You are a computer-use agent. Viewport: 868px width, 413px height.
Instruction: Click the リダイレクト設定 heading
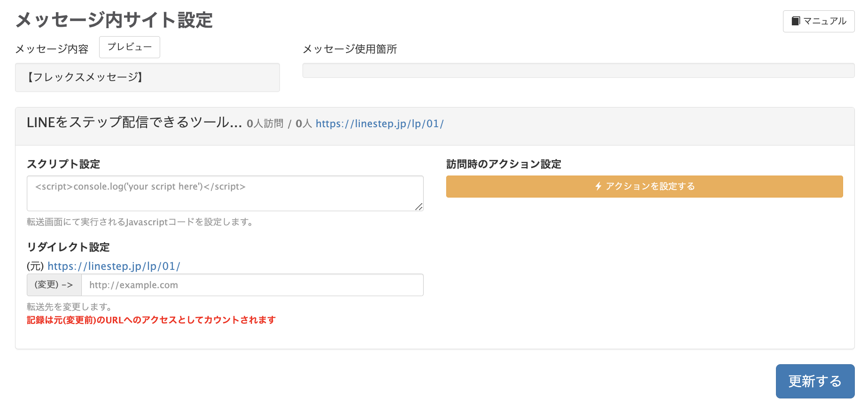pos(68,247)
